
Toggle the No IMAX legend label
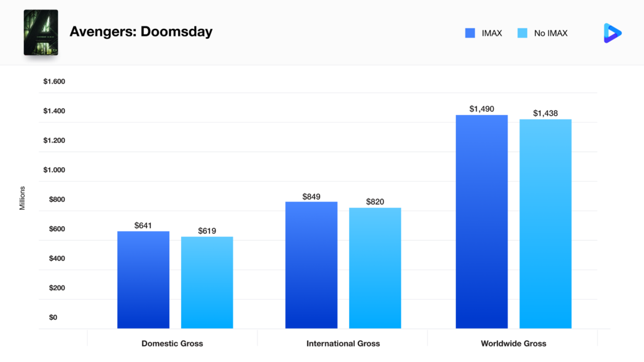(x=550, y=33)
